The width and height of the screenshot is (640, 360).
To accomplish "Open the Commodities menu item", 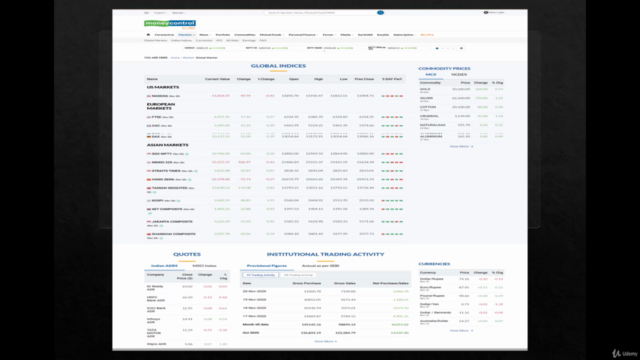I will click(245, 35).
